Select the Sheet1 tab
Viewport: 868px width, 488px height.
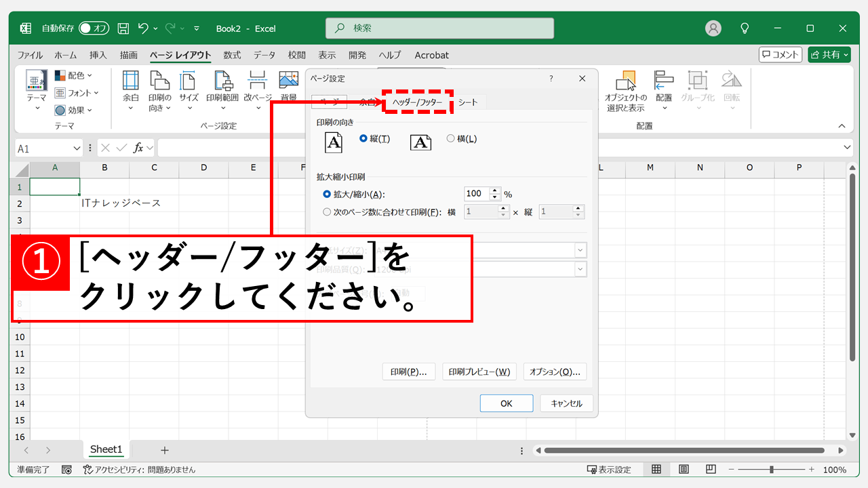tap(106, 450)
